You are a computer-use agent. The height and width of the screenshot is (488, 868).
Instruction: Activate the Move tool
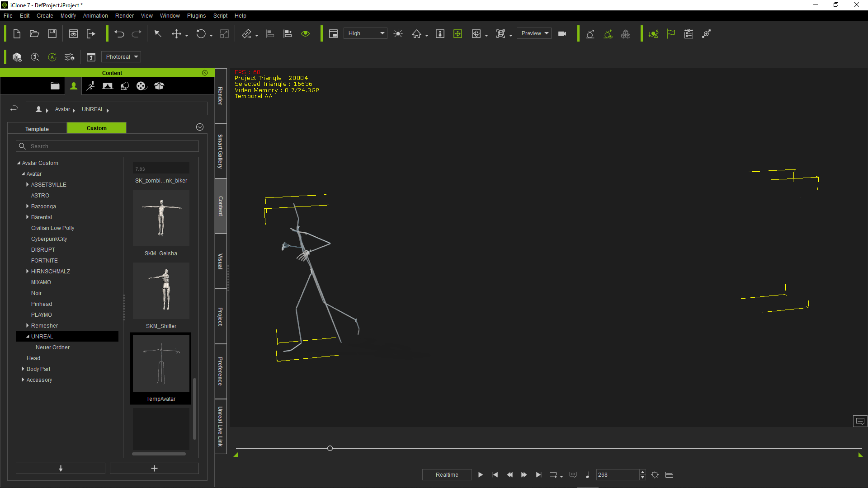(x=176, y=34)
